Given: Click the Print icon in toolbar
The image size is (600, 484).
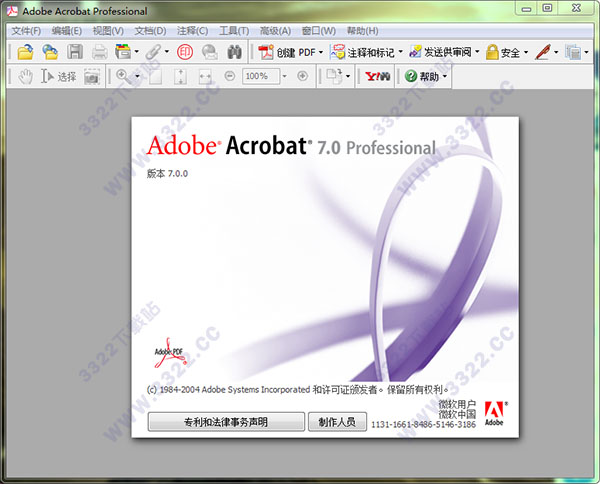Looking at the screenshot, I should [x=100, y=51].
